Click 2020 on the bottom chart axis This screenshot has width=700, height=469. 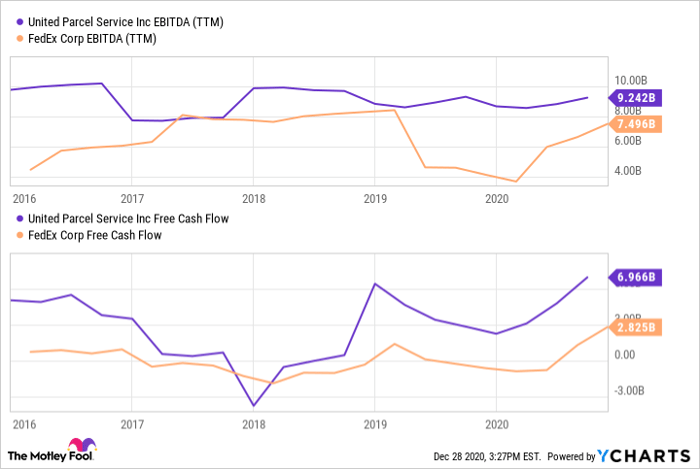(x=496, y=424)
